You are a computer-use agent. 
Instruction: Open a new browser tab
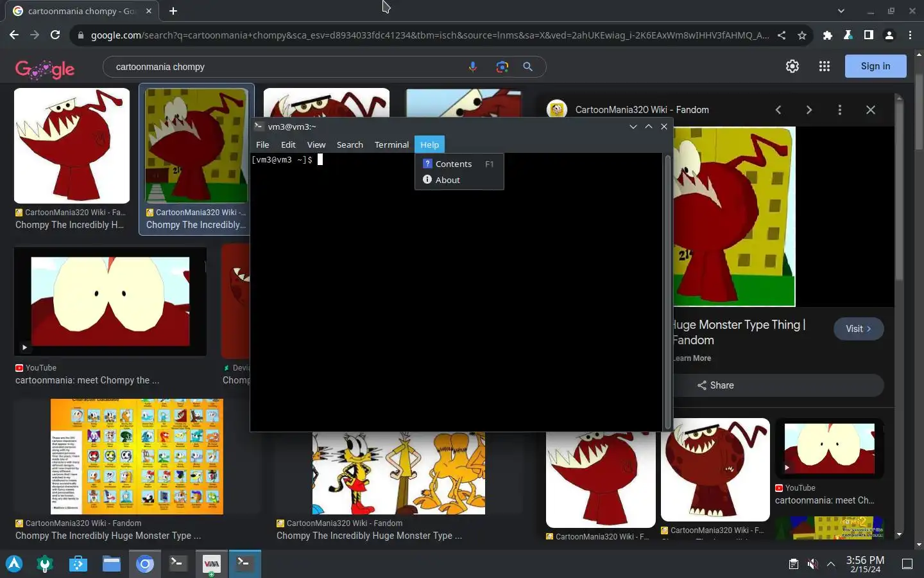click(x=173, y=11)
